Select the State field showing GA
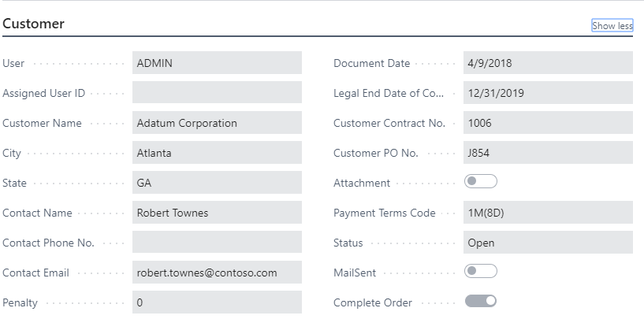The width and height of the screenshot is (644, 319). pyautogui.click(x=217, y=183)
